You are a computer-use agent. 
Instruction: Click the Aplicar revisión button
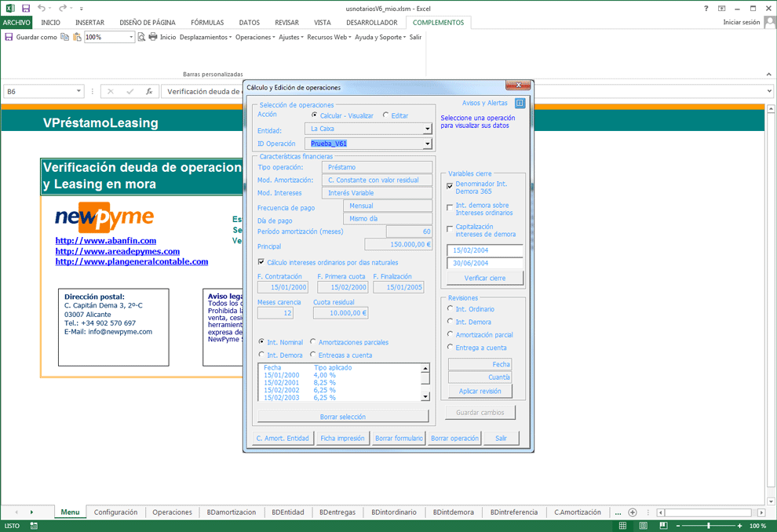point(480,391)
